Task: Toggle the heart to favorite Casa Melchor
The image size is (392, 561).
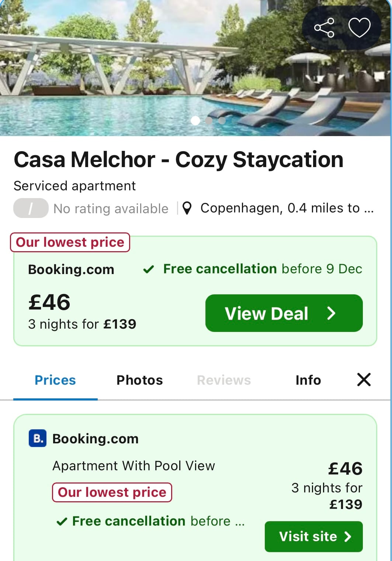Action: (x=359, y=27)
